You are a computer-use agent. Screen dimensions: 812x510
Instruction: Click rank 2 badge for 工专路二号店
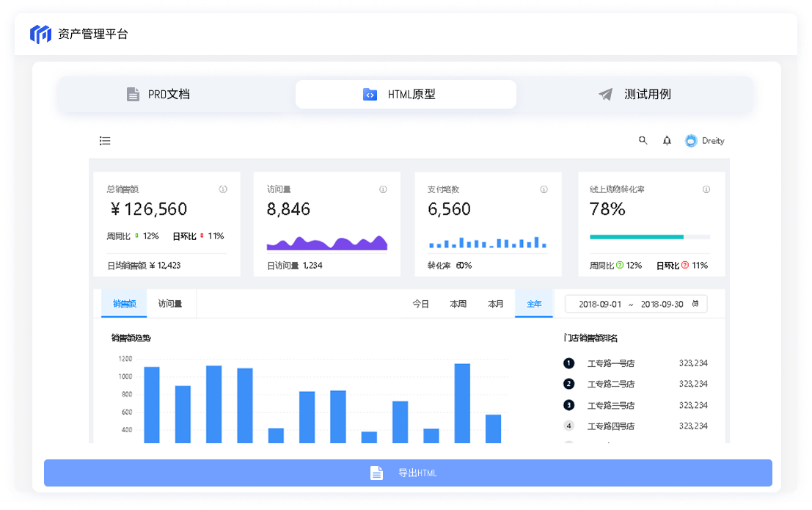tap(568, 384)
